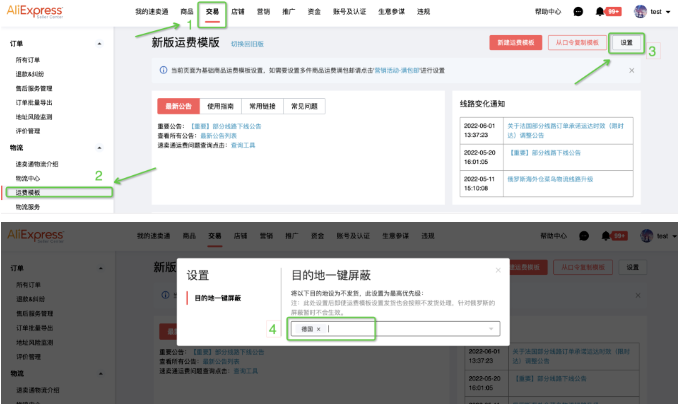The width and height of the screenshot is (679, 404).
Task: Open the 营销活动-满包邮 link in the banner
Action: (x=398, y=70)
